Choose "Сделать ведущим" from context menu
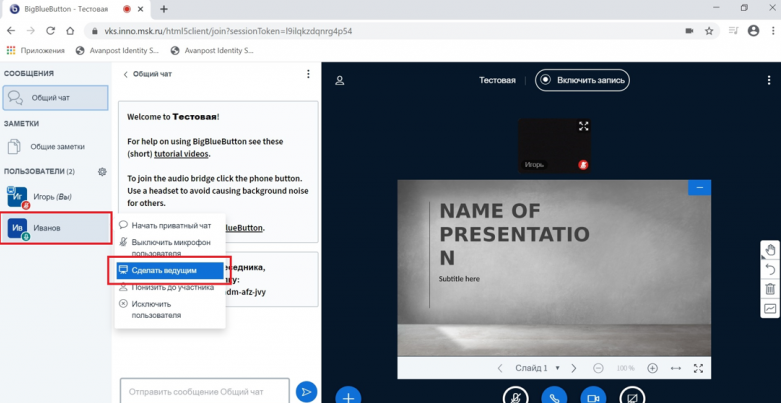This screenshot has height=403, width=781. click(163, 270)
